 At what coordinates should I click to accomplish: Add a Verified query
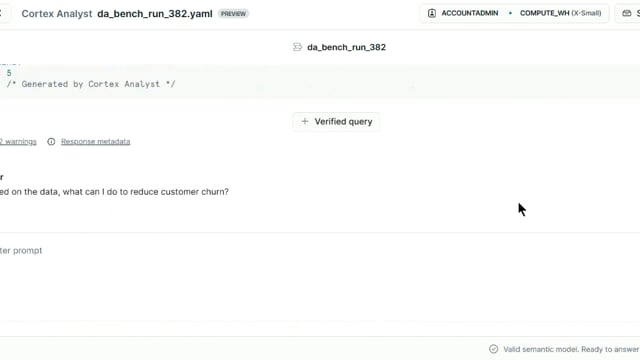(x=336, y=122)
